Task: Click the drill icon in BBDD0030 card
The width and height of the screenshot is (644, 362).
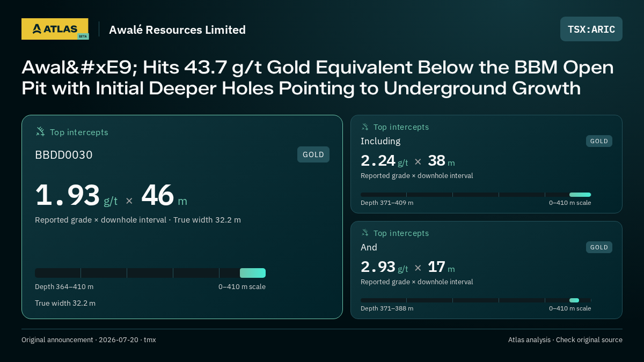Action: 40,131
